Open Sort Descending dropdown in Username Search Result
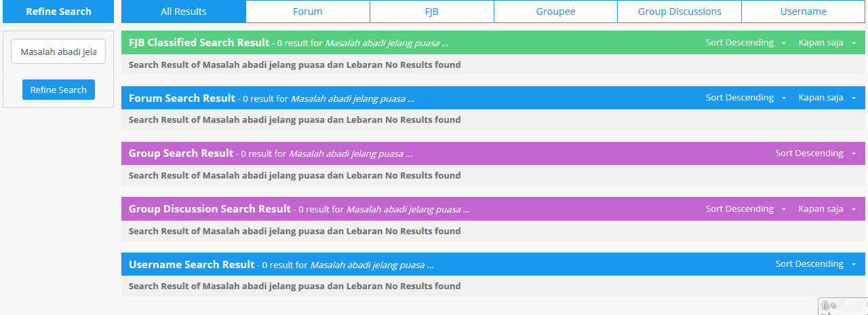868x315 pixels. click(x=816, y=264)
